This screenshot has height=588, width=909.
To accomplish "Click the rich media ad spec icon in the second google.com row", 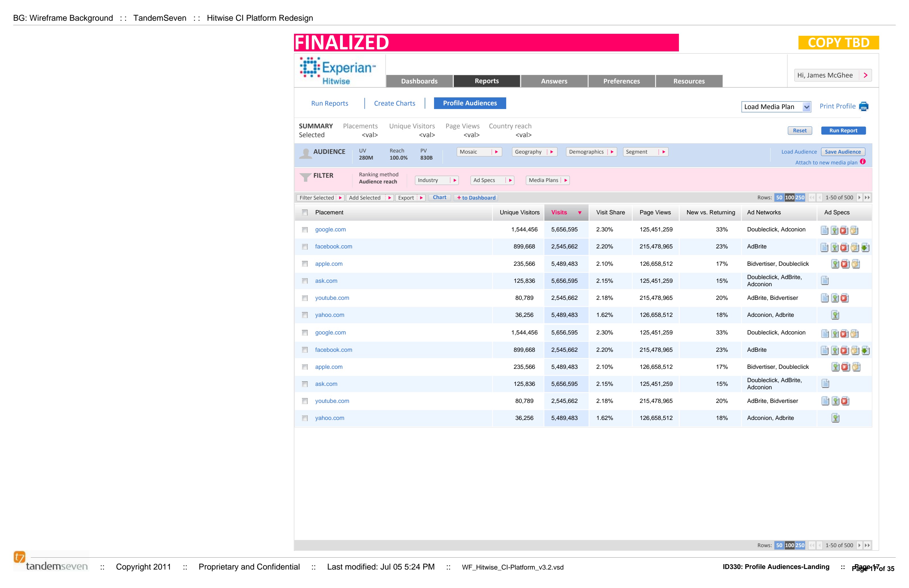I will coord(854,334).
